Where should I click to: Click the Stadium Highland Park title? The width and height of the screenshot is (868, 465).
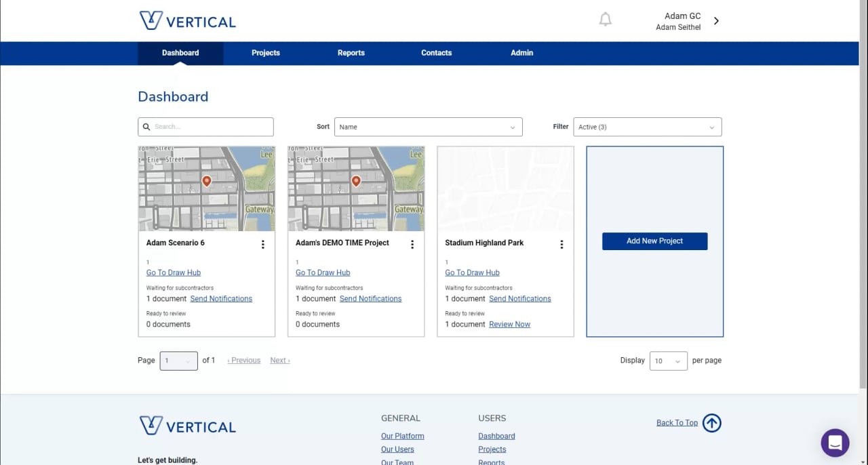pyautogui.click(x=484, y=243)
